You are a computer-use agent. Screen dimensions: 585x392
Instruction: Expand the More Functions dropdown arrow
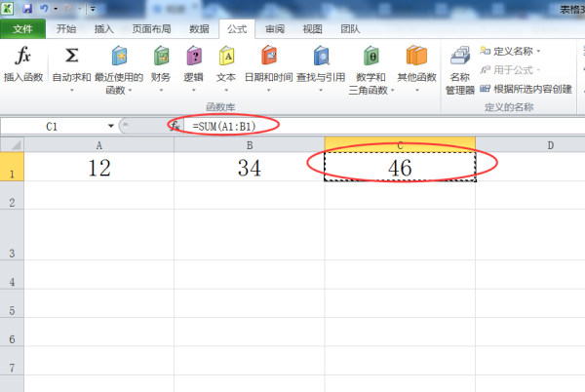(417, 91)
